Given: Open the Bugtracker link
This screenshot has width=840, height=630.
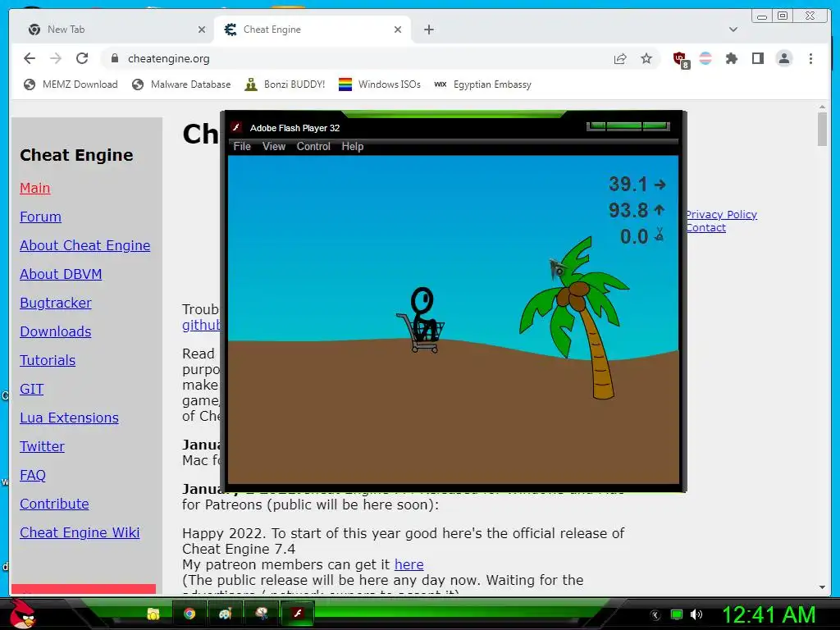Looking at the screenshot, I should coord(55,304).
